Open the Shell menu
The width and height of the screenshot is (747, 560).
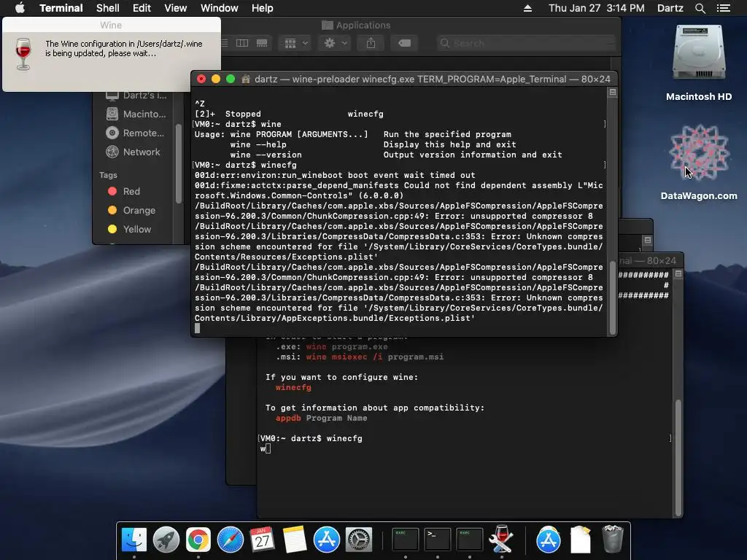tap(108, 8)
